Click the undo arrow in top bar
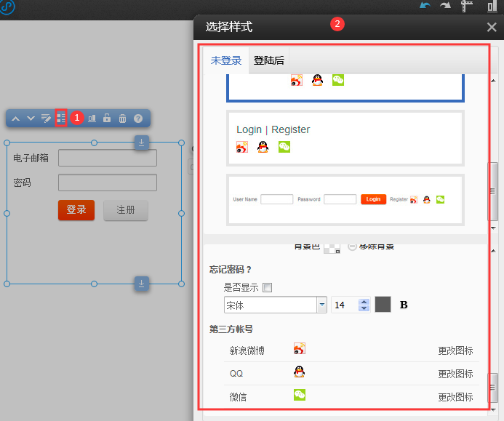This screenshot has width=504, height=421. tap(425, 7)
